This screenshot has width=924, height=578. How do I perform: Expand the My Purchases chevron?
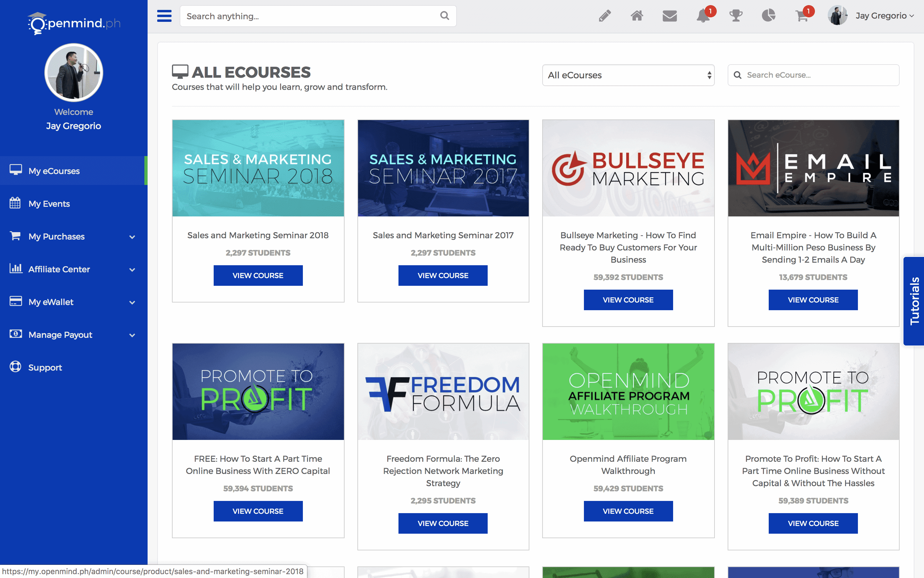pos(132,237)
